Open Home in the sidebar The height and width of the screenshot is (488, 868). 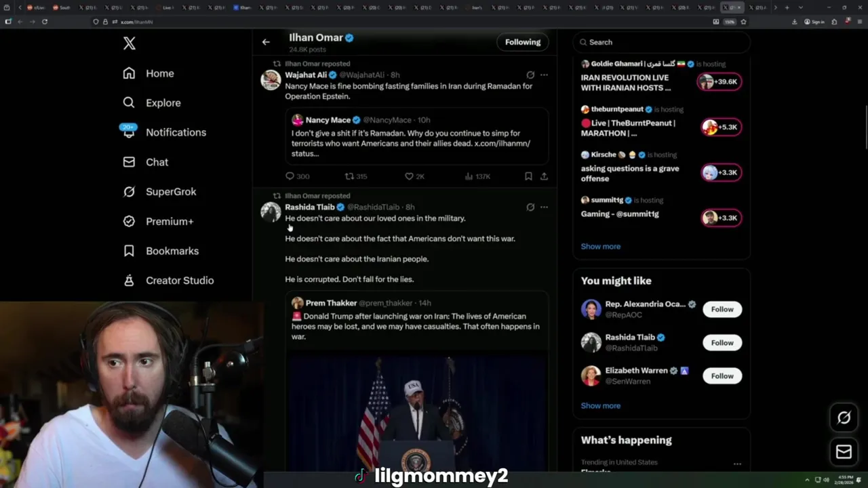[149, 73]
